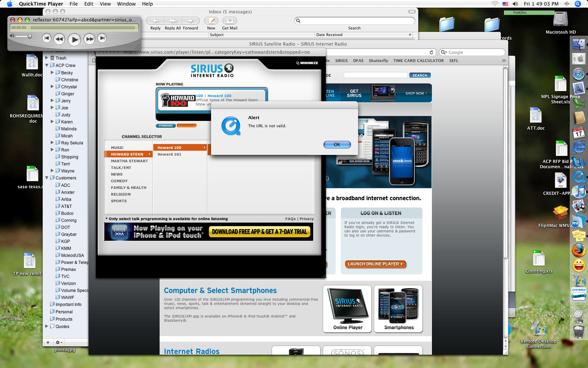Viewport: 588px width, 368px height.
Task: Click the Google search field in Safari
Action: click(x=472, y=52)
